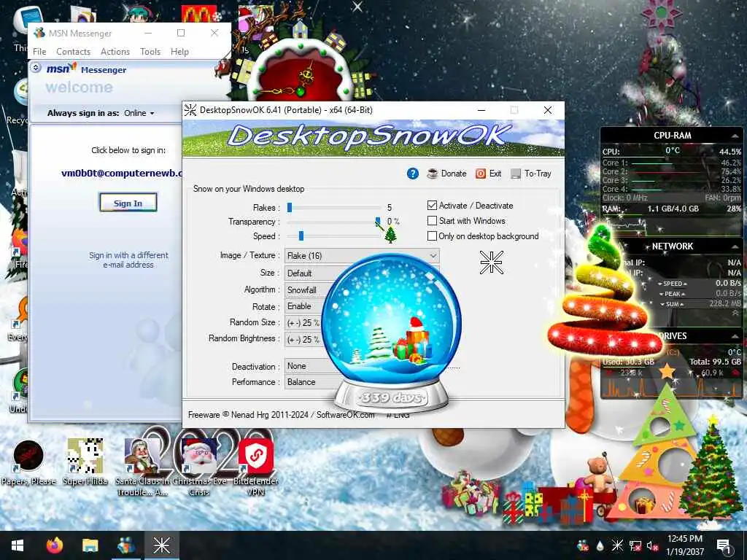Open the Christmas Eve Crisis desktop shortcut
The height and width of the screenshot is (560, 747).
point(199,467)
